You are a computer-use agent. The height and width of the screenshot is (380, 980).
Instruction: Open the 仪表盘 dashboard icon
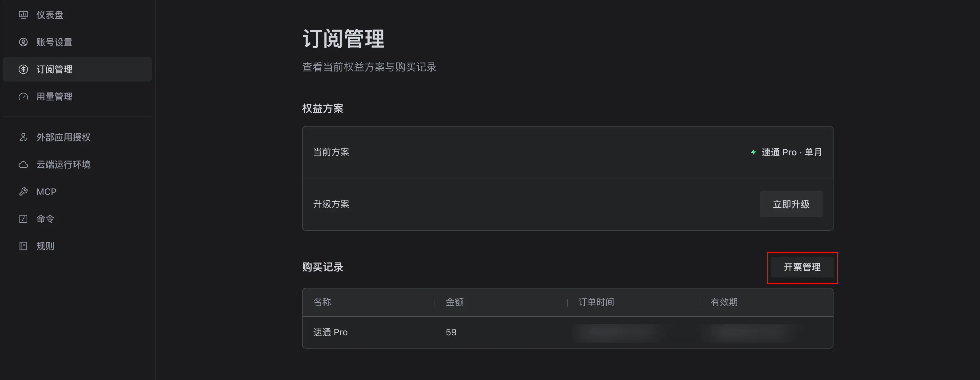coord(23,15)
